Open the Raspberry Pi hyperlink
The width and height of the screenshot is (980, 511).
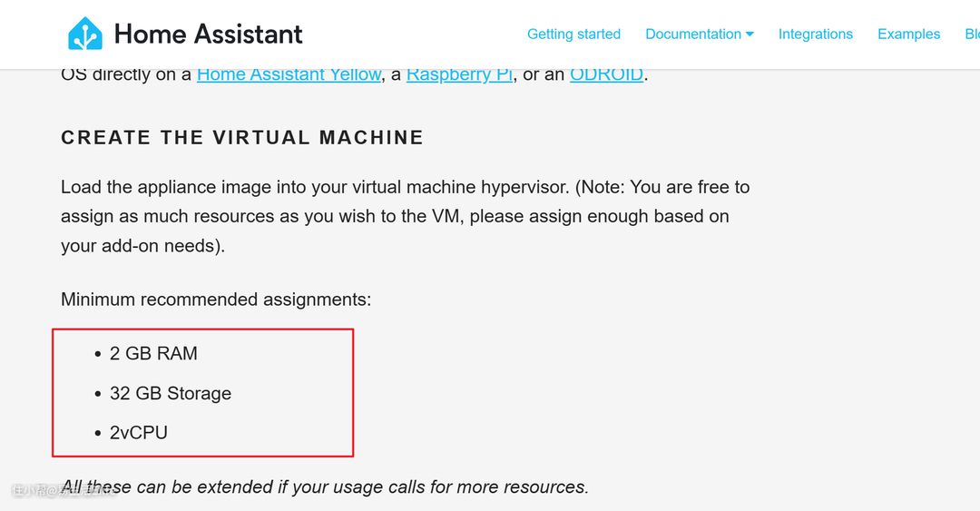[459, 74]
